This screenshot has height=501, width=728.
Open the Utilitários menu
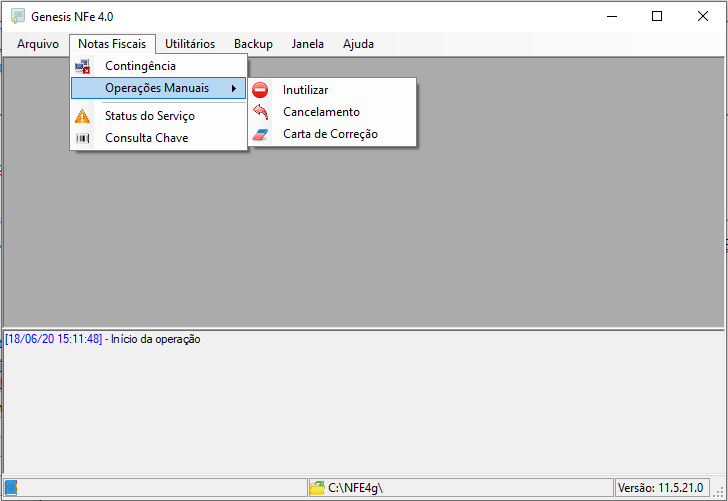190,44
